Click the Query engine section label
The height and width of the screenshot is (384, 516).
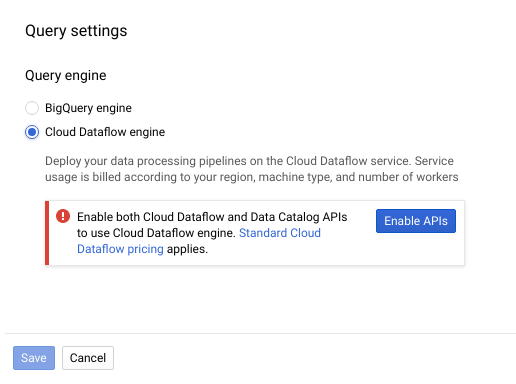point(66,75)
